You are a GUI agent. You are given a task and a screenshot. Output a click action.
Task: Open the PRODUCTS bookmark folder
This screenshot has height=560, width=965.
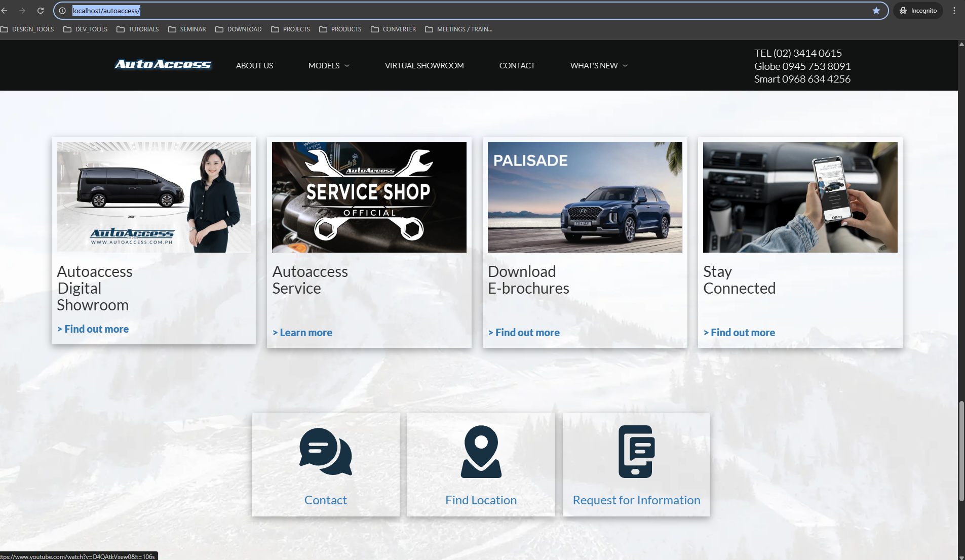[x=340, y=29]
